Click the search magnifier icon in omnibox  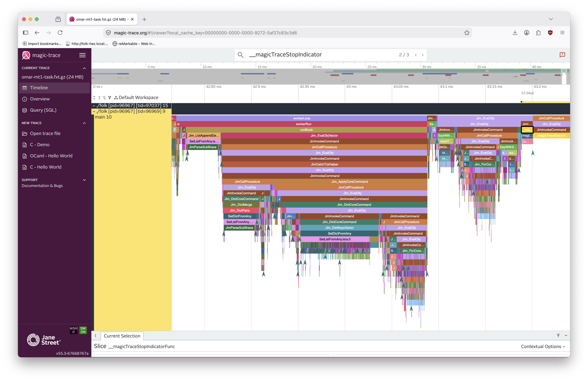point(240,55)
